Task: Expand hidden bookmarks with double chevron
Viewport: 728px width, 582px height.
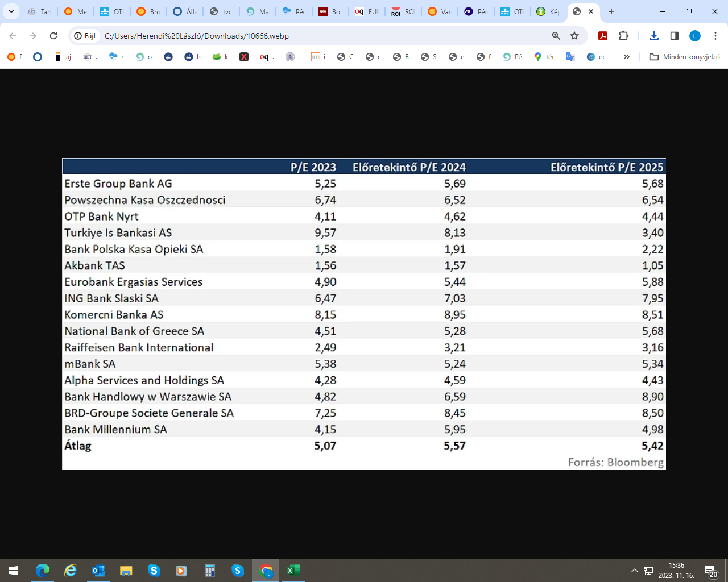Action: click(x=627, y=57)
